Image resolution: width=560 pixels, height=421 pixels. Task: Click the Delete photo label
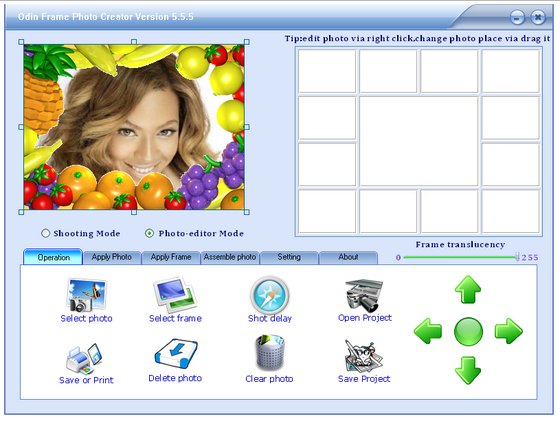tap(175, 378)
